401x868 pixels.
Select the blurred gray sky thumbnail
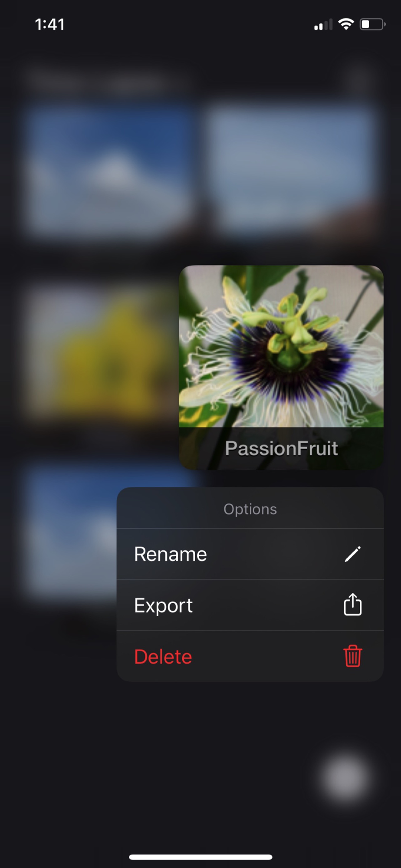point(292,170)
